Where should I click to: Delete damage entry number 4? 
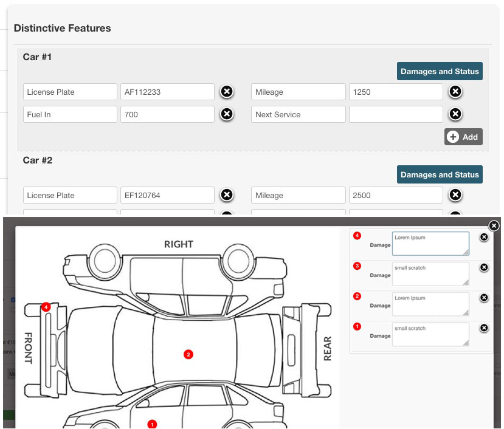(x=484, y=237)
